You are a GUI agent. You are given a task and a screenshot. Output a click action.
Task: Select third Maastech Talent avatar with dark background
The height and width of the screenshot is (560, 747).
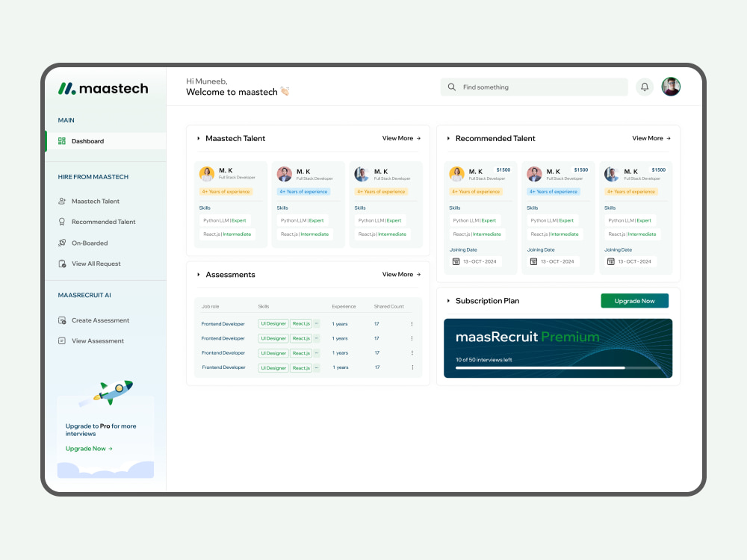point(362,174)
